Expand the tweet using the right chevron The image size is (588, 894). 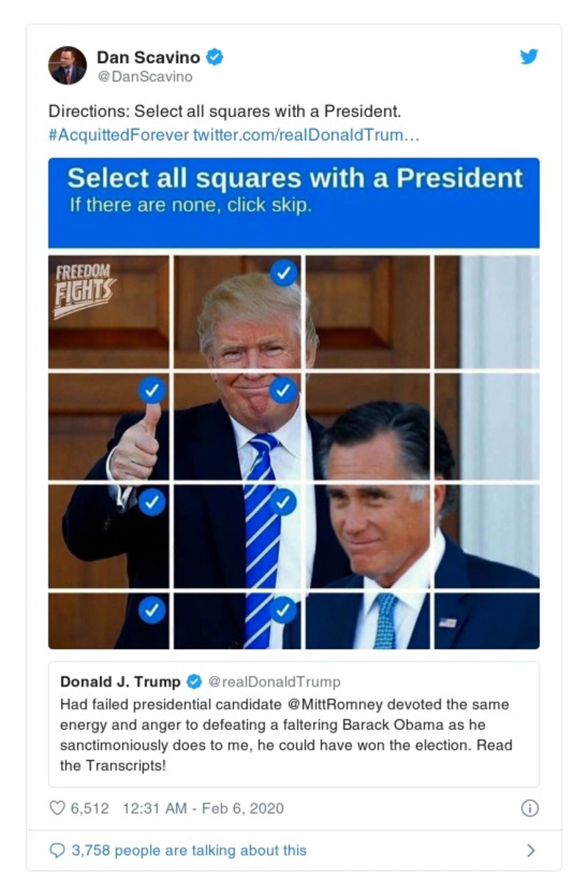(x=531, y=849)
